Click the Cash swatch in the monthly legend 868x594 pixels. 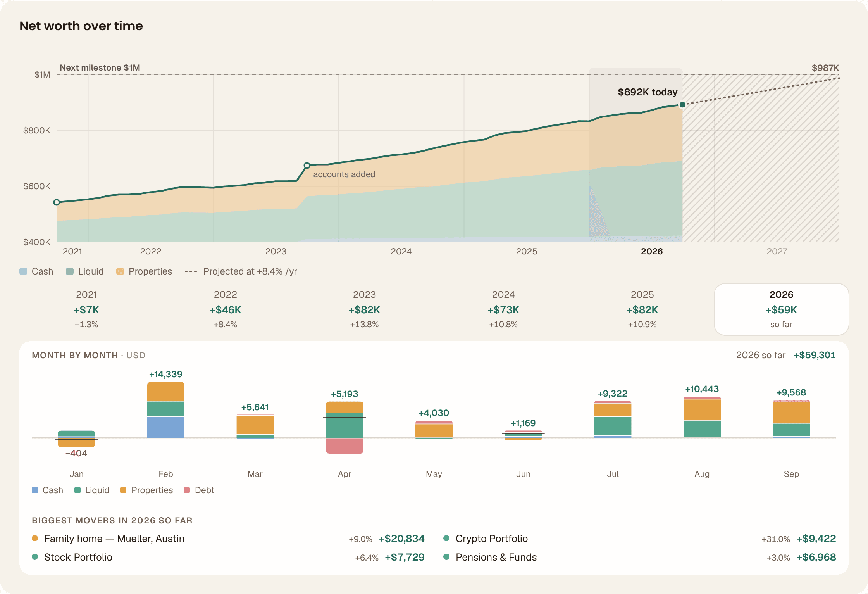[35, 490]
